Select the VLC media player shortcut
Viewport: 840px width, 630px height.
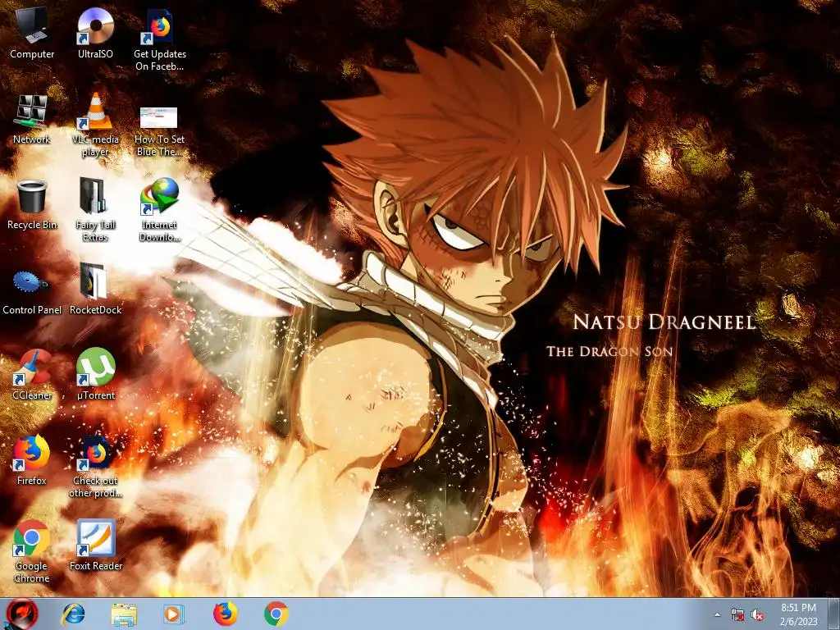tap(95, 125)
